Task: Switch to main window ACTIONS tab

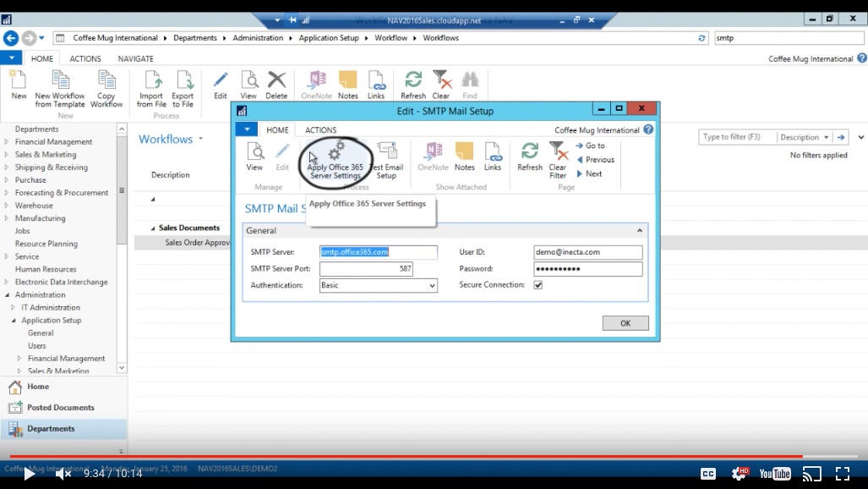Action: 85,58
